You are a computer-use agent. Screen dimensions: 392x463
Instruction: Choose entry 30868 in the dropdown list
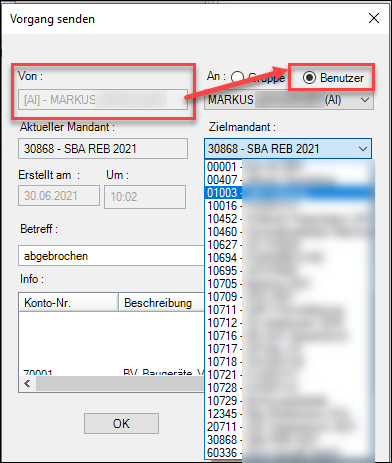pyautogui.click(x=289, y=440)
